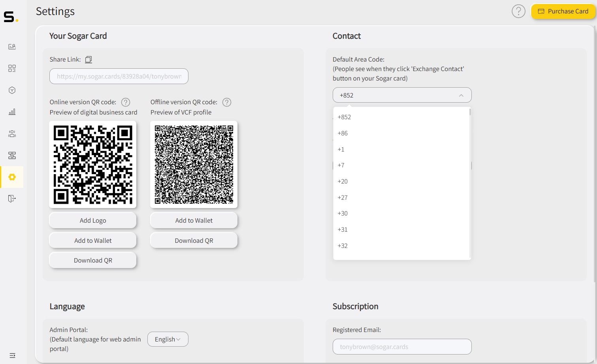Click the area code list scrollbar
Image resolution: width=597 pixels, height=364 pixels.
click(x=470, y=113)
